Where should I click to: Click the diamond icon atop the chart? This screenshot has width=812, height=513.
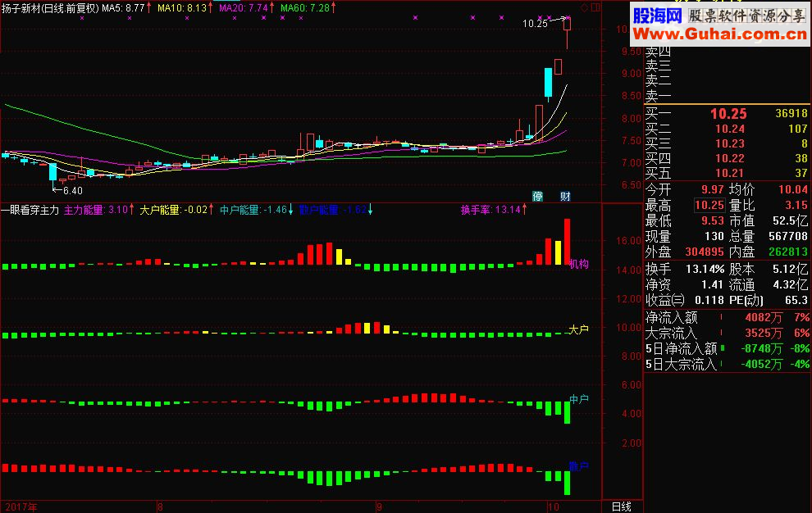tap(585, 7)
